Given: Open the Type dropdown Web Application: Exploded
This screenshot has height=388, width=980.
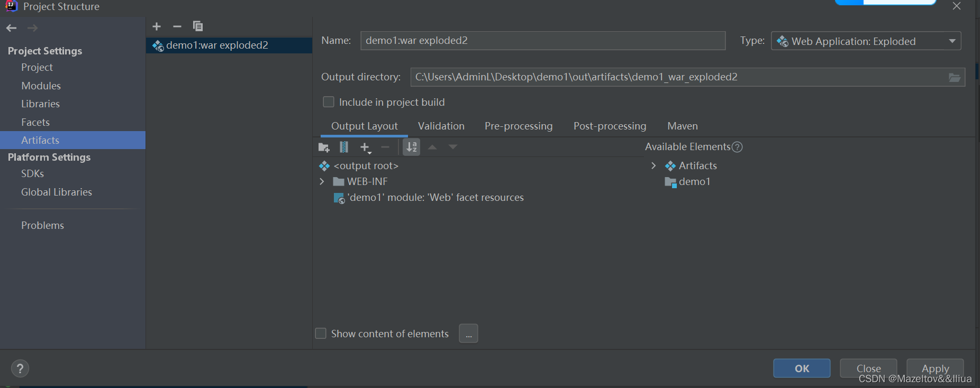Looking at the screenshot, I should coord(866,41).
